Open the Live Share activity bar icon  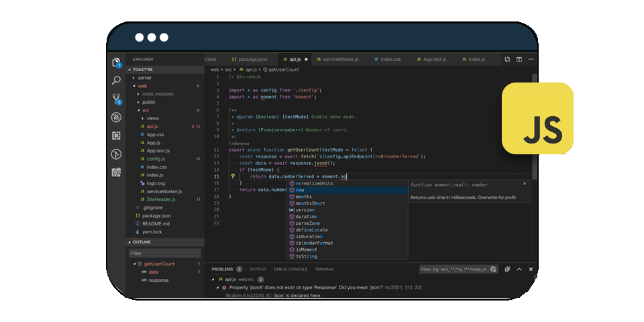[116, 172]
